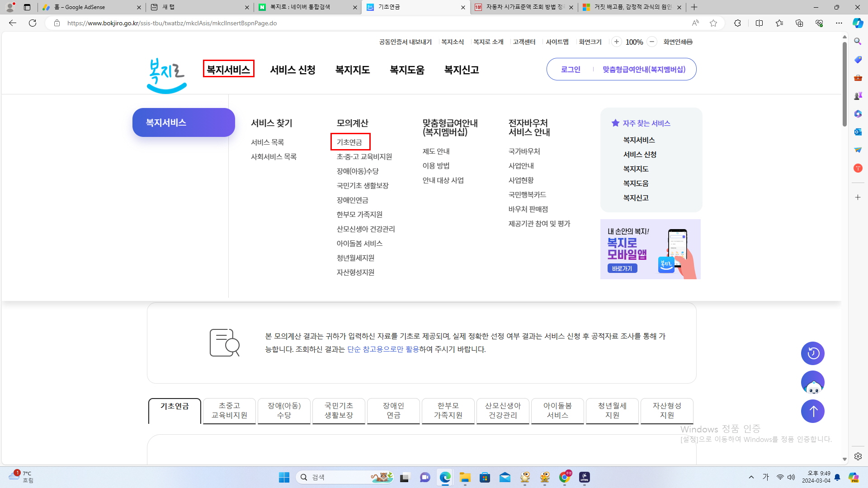
Task: Toggle split screen view in Edge
Action: (759, 23)
